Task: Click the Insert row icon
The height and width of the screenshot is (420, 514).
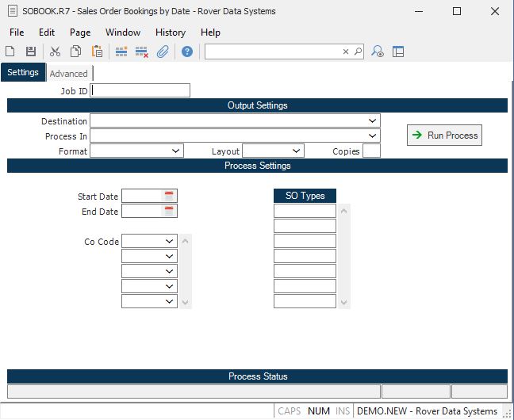Action: click(121, 52)
